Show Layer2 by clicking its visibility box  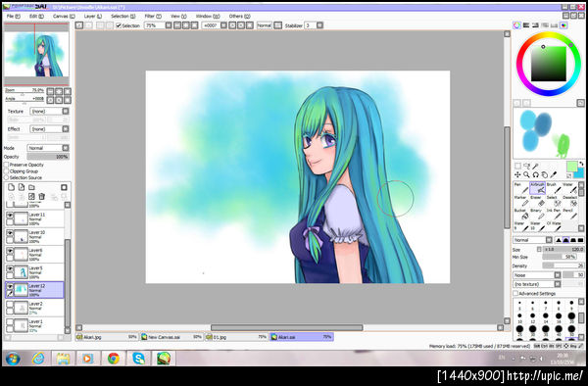pos(10,305)
